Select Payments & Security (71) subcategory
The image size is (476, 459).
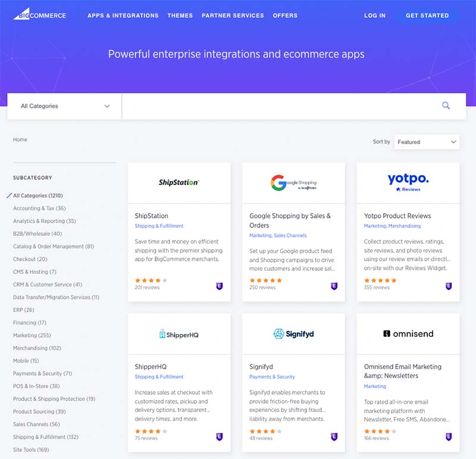42,374
